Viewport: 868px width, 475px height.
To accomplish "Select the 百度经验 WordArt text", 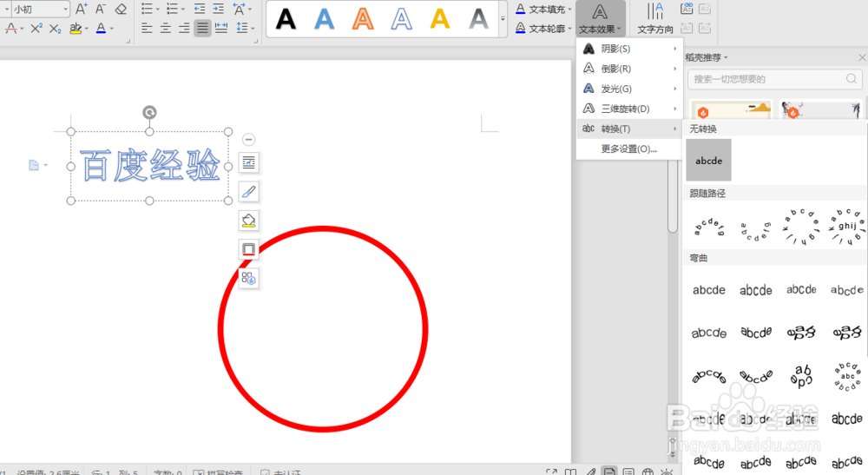I will [x=150, y=165].
